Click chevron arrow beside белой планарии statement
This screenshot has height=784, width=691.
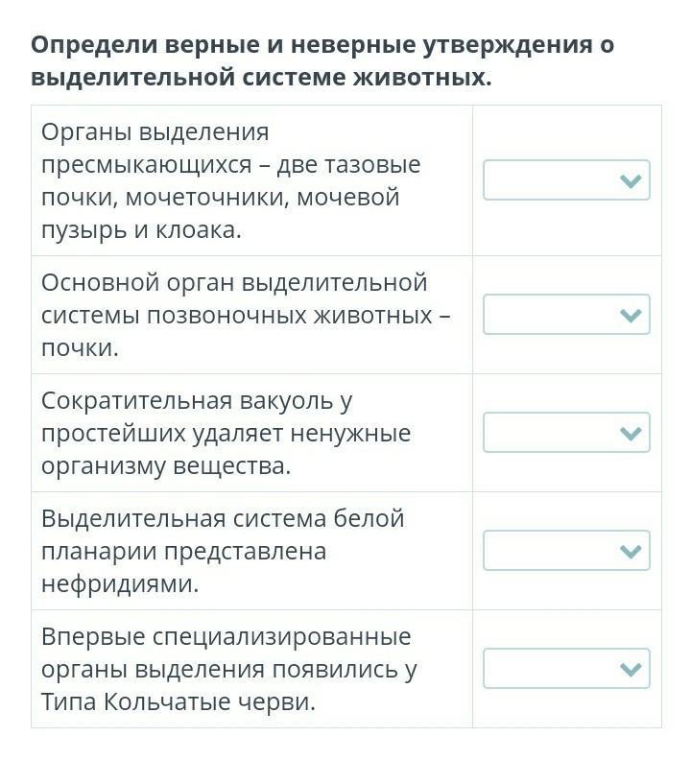(631, 551)
